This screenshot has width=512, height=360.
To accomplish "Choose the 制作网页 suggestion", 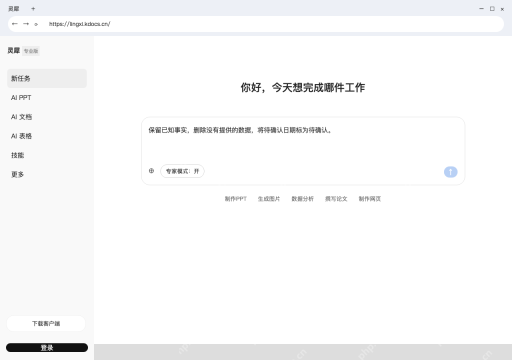I will click(x=370, y=199).
